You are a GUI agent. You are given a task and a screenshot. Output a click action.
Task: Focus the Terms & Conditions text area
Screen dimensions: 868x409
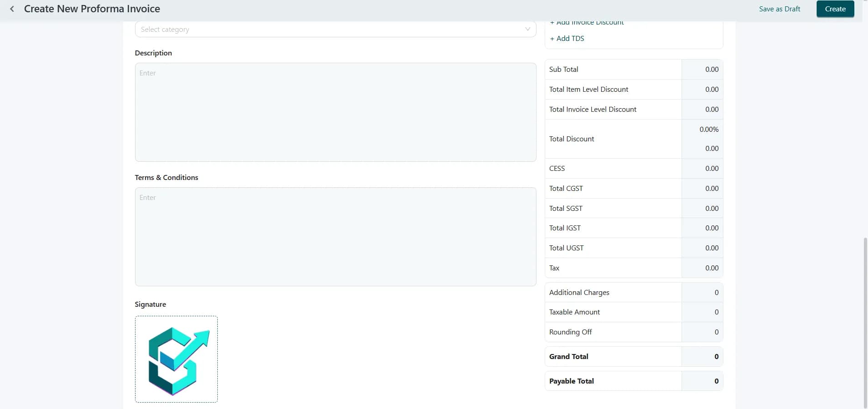(x=336, y=237)
